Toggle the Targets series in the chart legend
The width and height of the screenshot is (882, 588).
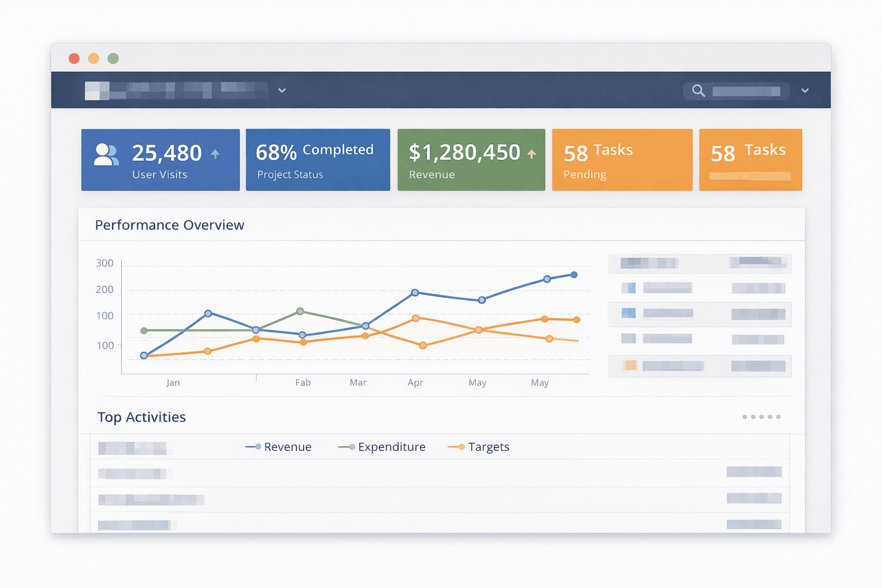479,447
